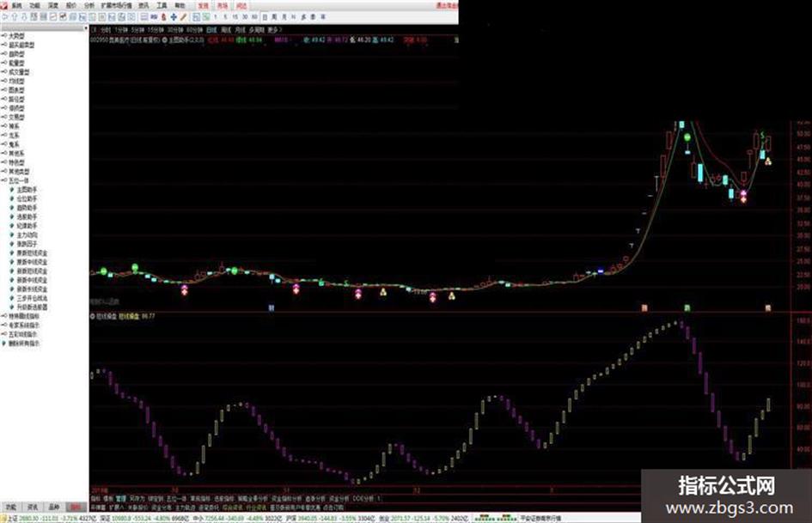812x523 pixels.
Task: Select the 三步开仓战法 indicator
Action: click(32, 298)
